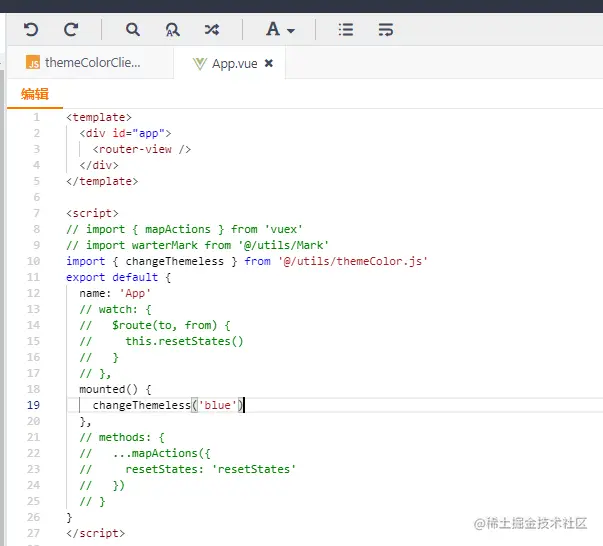Click 'export default {' on line 11
Viewport: 603px width, 546px height.
(x=118, y=277)
